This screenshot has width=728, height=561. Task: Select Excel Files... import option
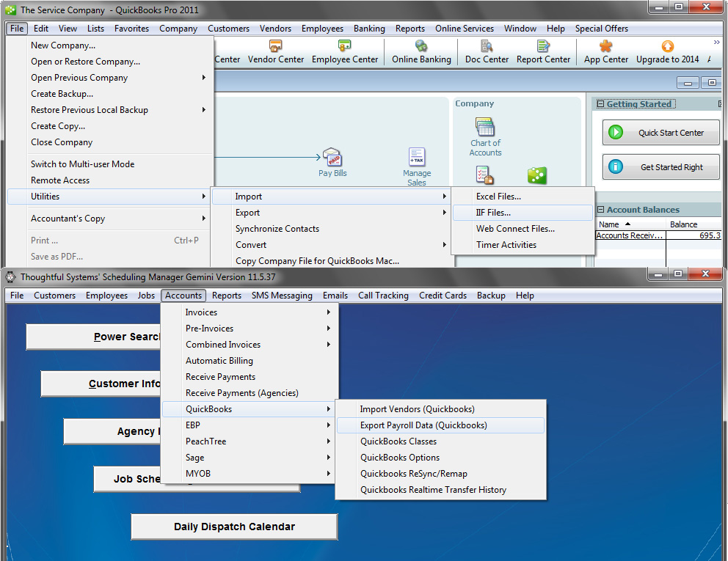(x=523, y=197)
